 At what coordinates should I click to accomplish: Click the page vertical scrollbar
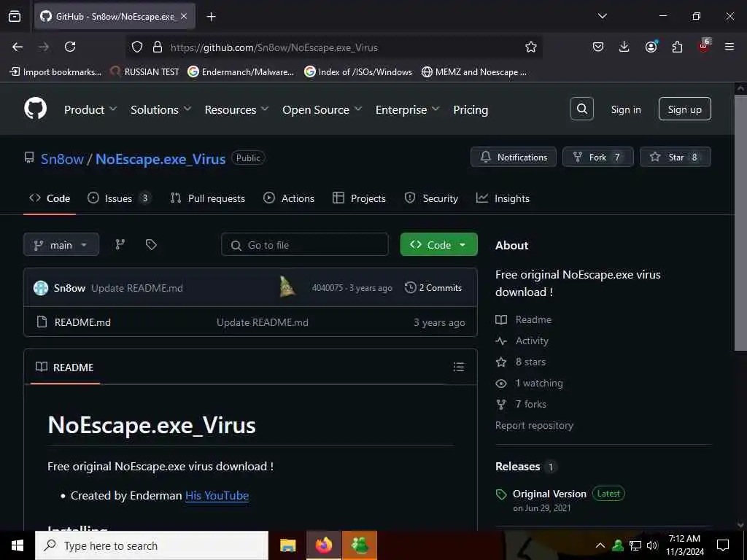[740, 223]
